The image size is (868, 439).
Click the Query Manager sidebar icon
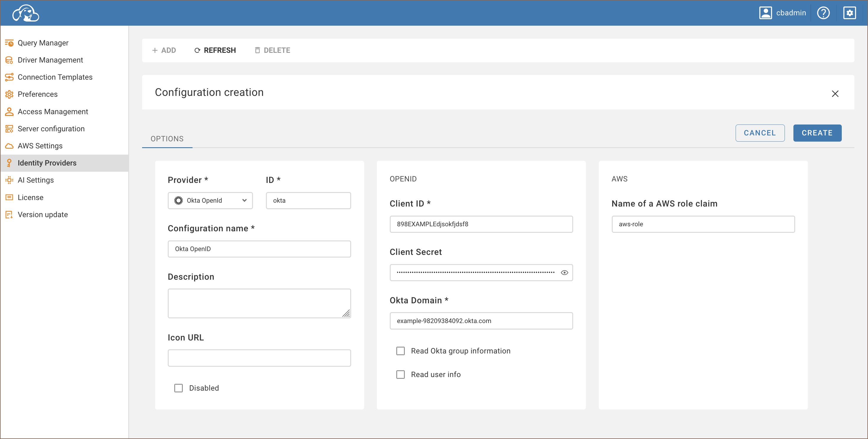9,43
